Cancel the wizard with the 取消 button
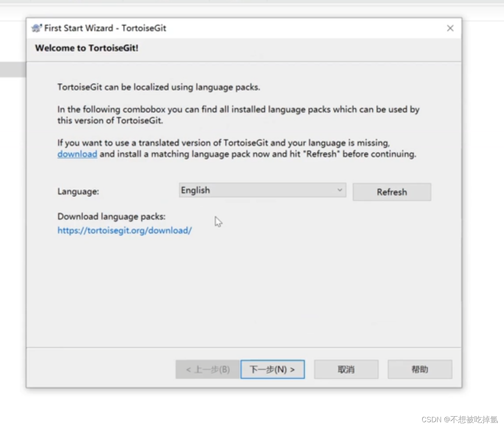This screenshot has width=504, height=427. pyautogui.click(x=346, y=369)
